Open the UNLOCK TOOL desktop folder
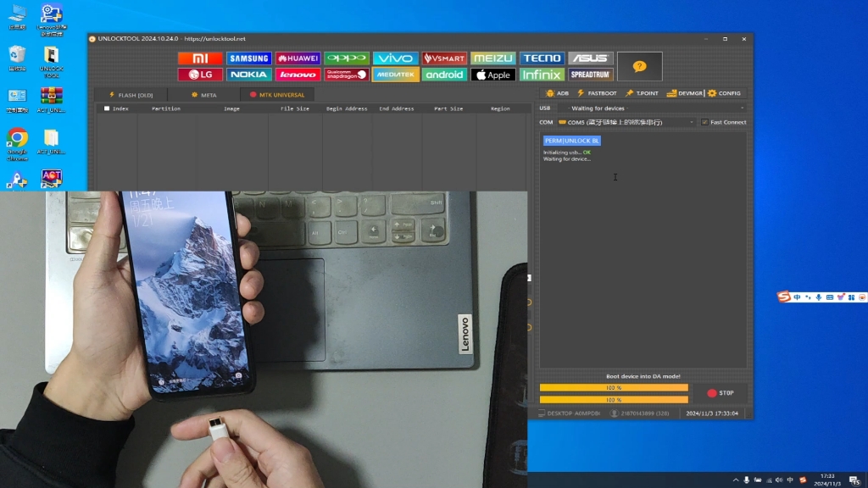 [x=52, y=62]
